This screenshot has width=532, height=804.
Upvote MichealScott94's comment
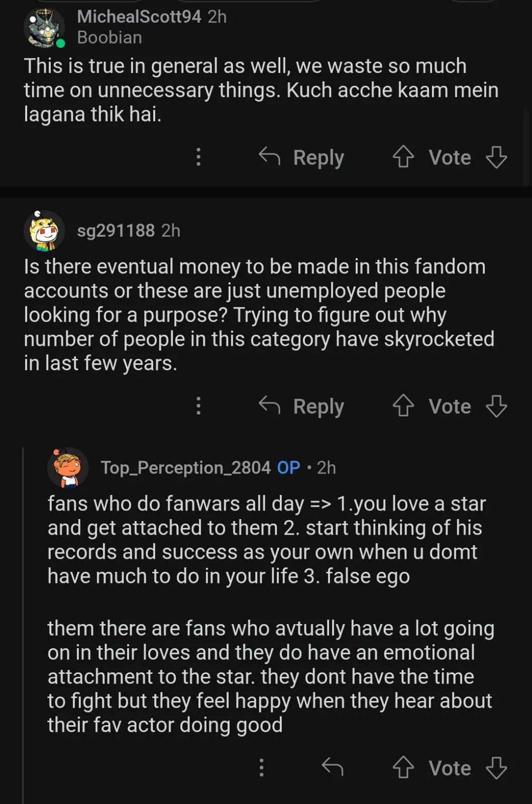coord(403,157)
